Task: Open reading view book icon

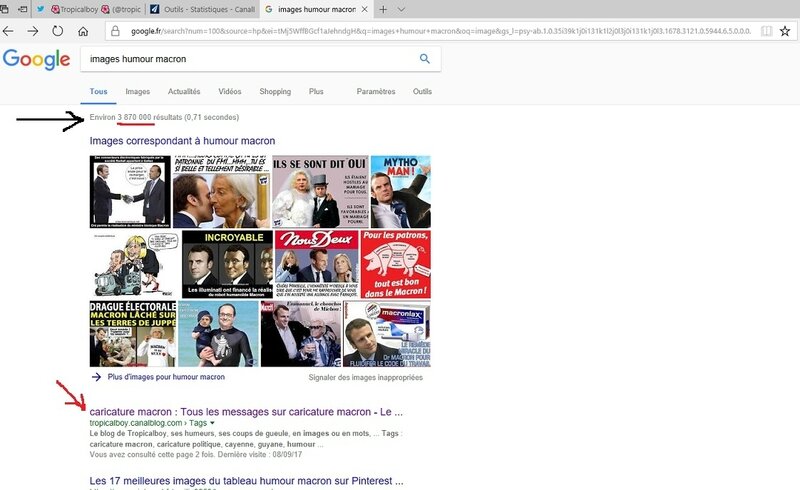Action: point(766,31)
